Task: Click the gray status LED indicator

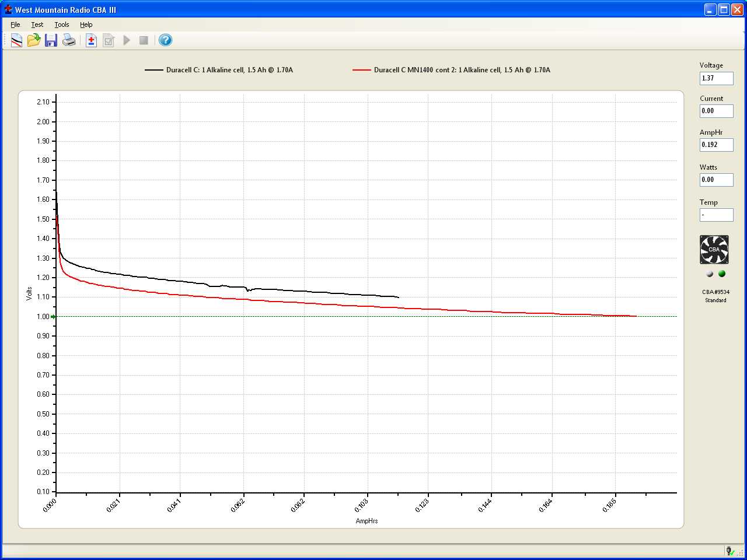Action: click(710, 274)
